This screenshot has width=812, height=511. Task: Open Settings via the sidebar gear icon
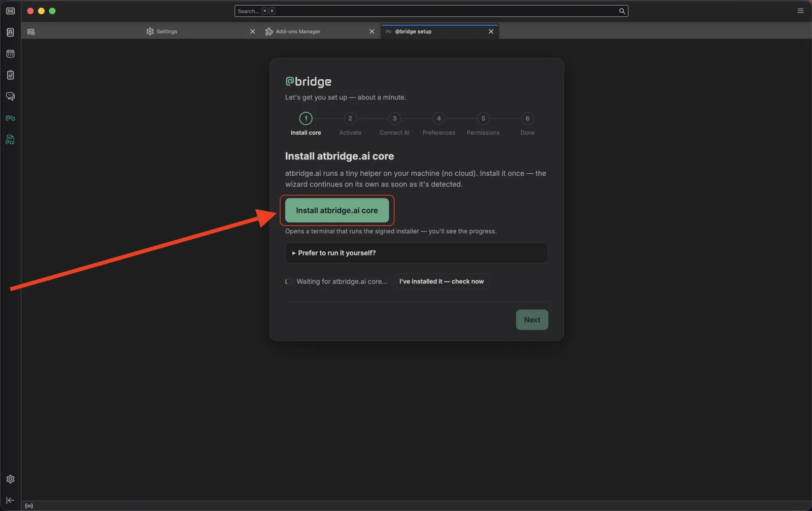pos(10,479)
